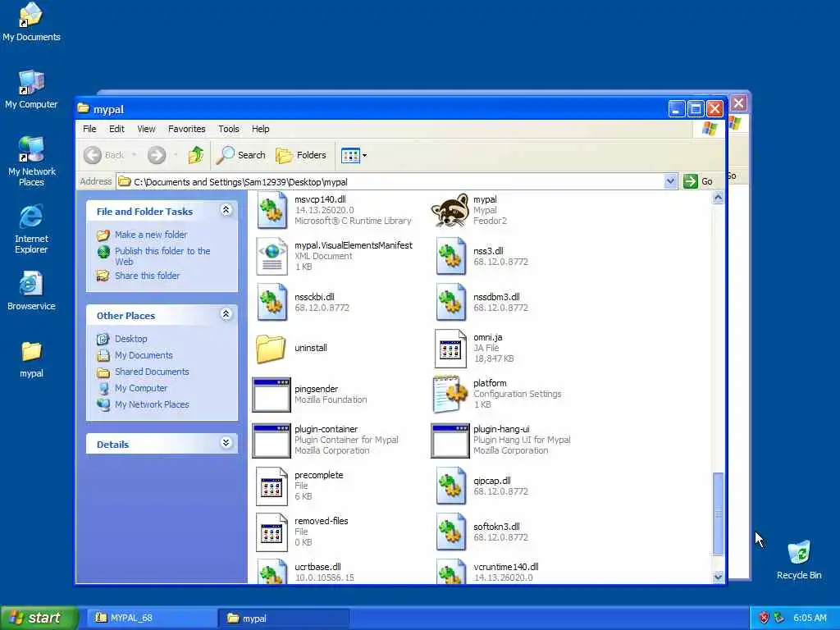Select the plugin-hang-ui executable icon
Screen dimensions: 840x630
(x=450, y=441)
